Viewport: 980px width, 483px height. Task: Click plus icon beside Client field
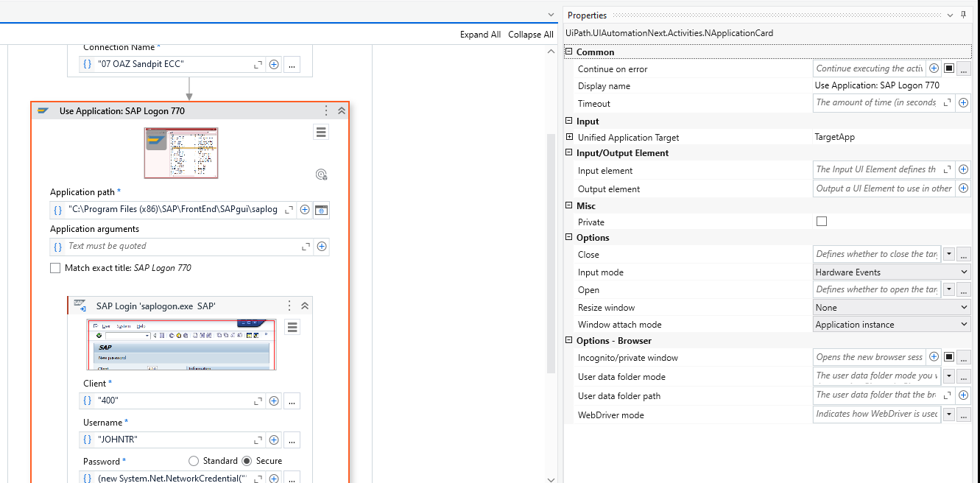click(x=274, y=401)
